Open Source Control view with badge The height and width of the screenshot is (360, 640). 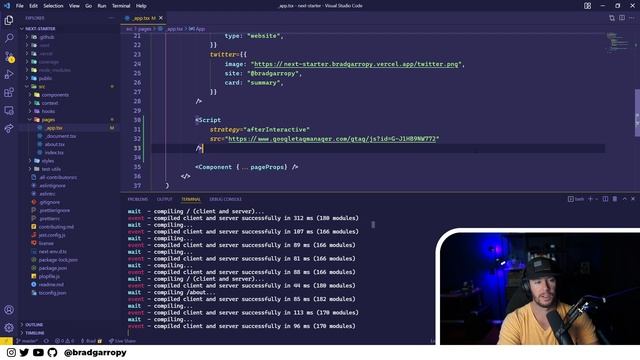click(x=9, y=56)
